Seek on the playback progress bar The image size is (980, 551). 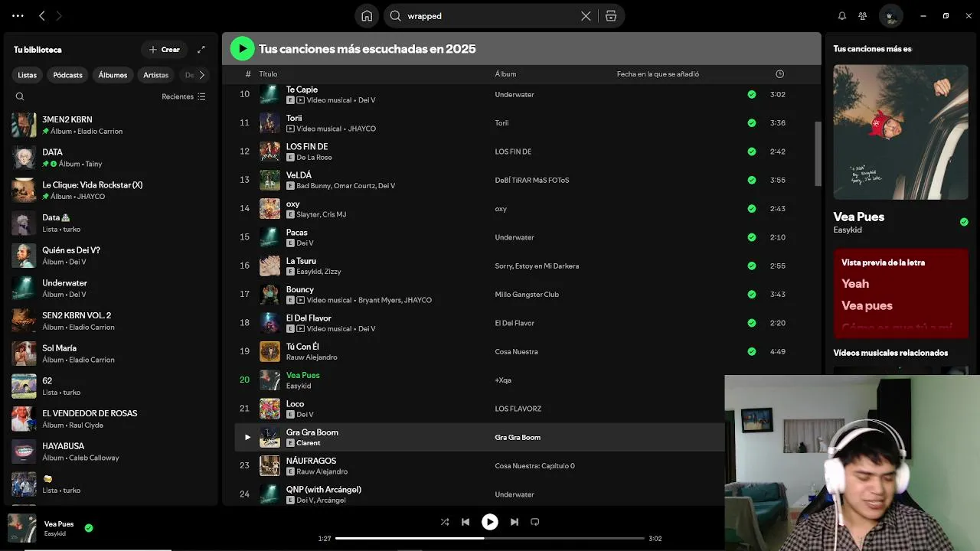[490, 539]
